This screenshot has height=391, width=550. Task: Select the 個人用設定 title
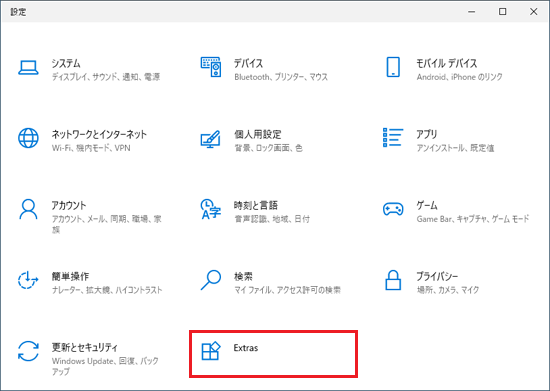(258, 134)
